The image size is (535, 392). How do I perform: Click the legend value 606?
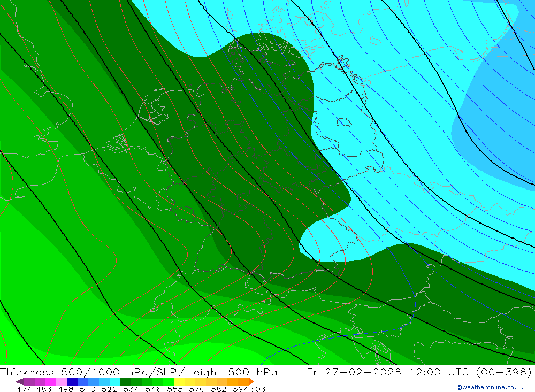(x=258, y=389)
